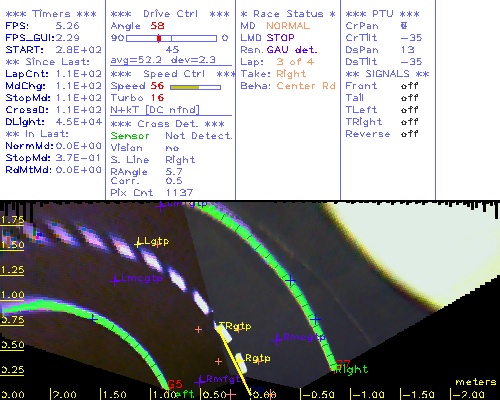Select the Drive Ctrl panel header
This screenshot has width=500, height=400.
click(170, 14)
